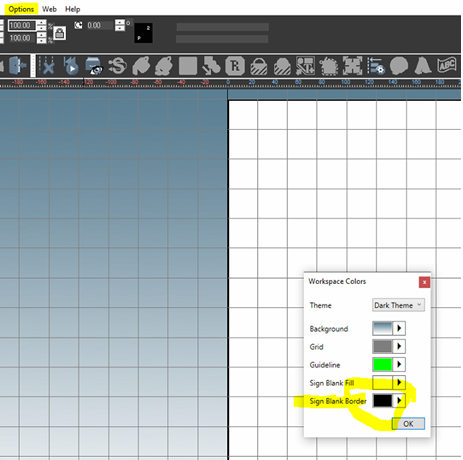
Task: Click the speech bubble toolbar icon
Action: 399,65
